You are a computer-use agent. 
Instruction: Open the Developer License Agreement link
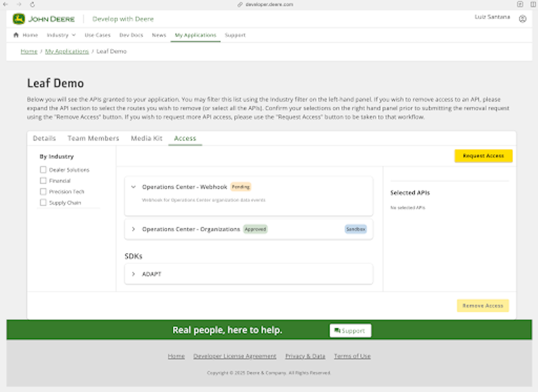(x=235, y=356)
